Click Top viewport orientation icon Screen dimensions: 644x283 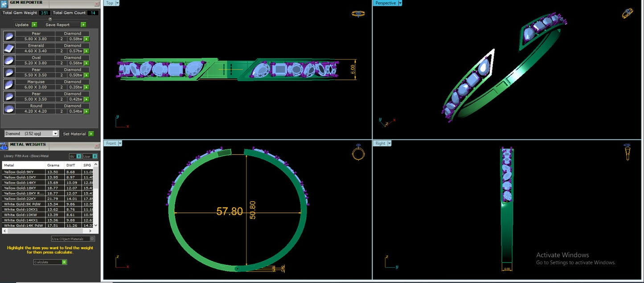pyautogui.click(x=358, y=14)
